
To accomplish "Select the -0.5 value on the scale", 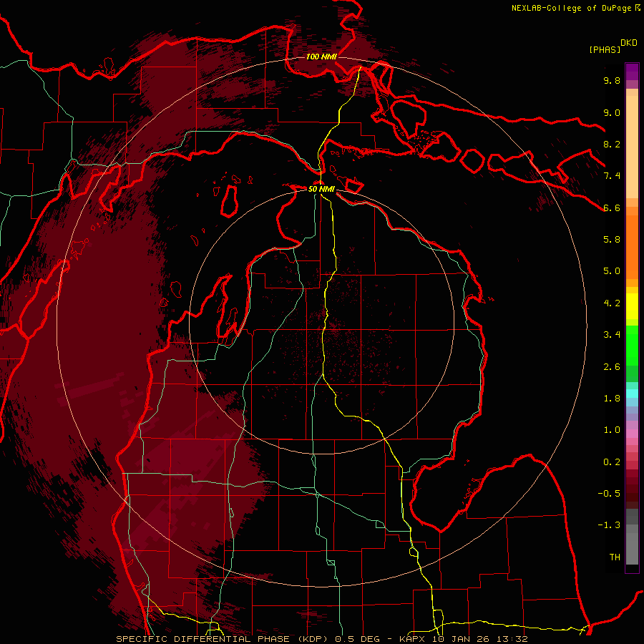I will [x=609, y=494].
